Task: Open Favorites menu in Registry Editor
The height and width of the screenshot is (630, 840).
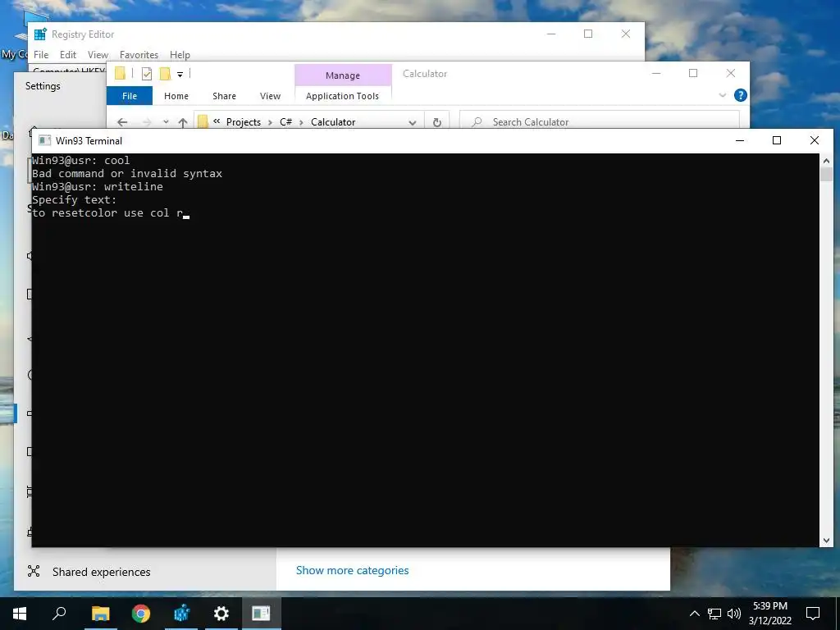Action: click(x=139, y=55)
